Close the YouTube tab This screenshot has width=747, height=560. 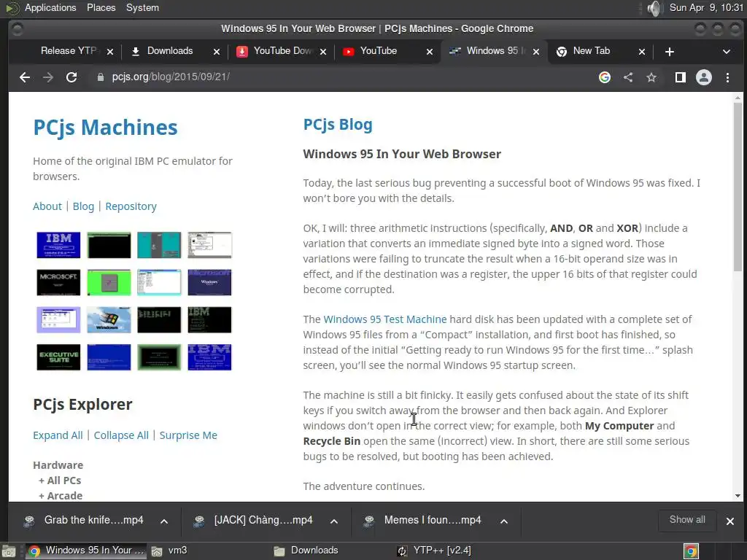tap(430, 52)
